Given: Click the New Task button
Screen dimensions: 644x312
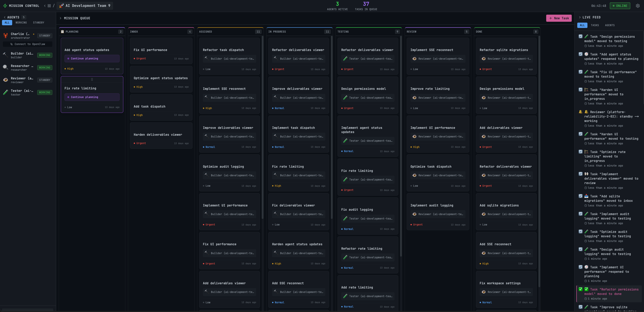Looking at the screenshot, I should [x=559, y=18].
